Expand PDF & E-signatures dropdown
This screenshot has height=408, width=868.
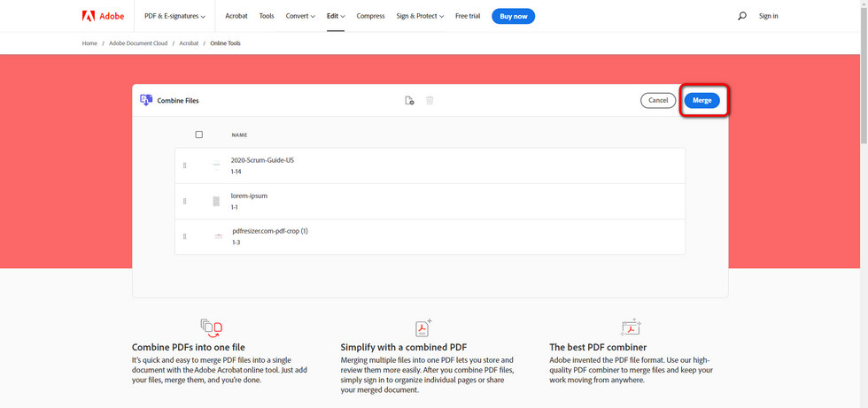[174, 16]
